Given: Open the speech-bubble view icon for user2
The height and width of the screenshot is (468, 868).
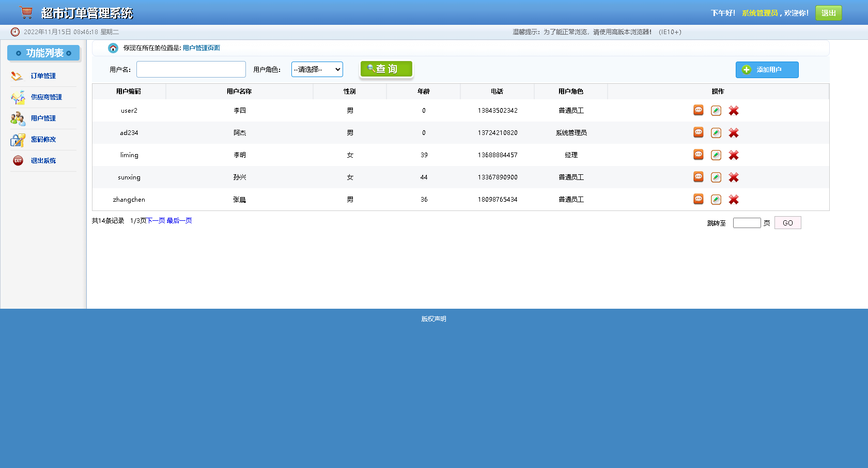Looking at the screenshot, I should coord(698,110).
